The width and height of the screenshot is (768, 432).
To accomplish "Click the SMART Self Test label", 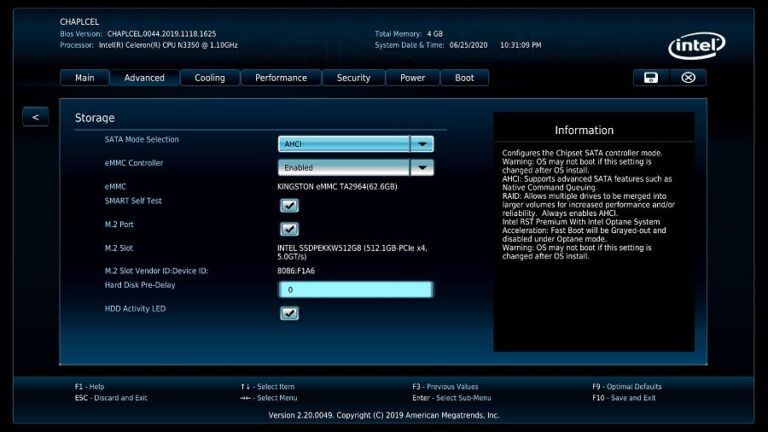I will pyautogui.click(x=133, y=201).
